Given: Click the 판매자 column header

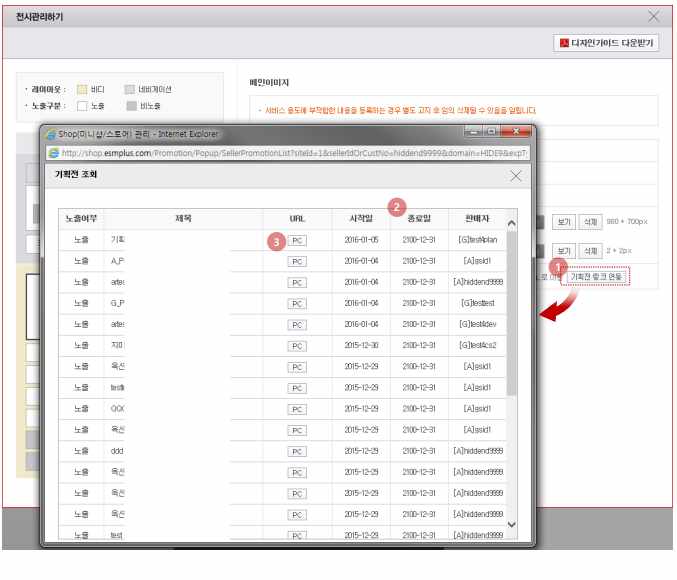Looking at the screenshot, I should (x=477, y=219).
